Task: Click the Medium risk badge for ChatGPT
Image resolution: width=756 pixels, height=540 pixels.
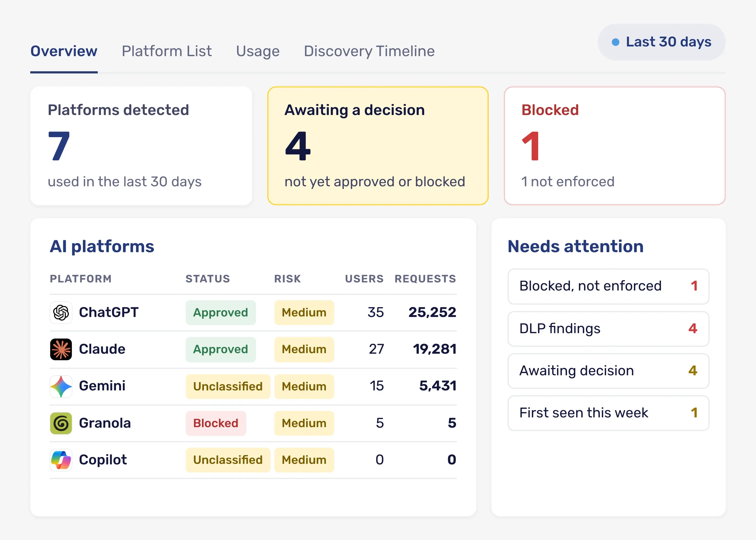Action: [x=304, y=313]
